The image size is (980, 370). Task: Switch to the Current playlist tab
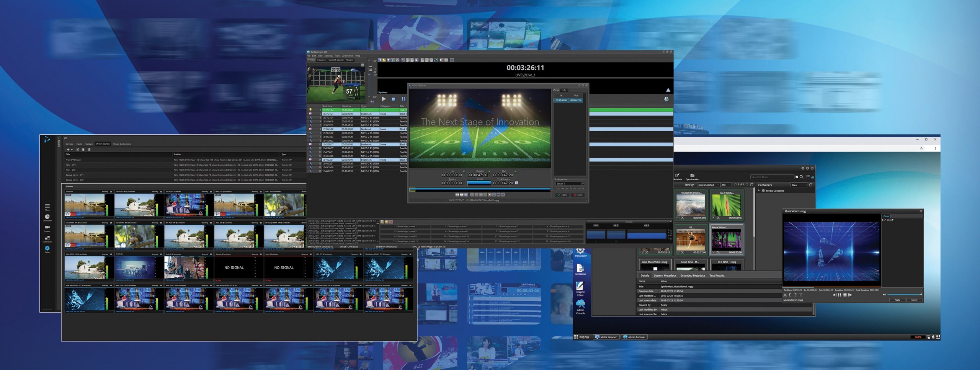coord(336,60)
